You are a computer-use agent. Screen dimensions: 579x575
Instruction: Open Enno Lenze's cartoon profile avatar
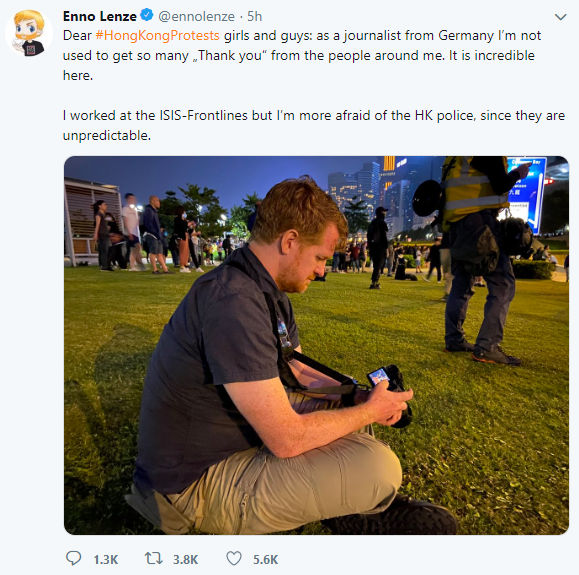click(29, 33)
